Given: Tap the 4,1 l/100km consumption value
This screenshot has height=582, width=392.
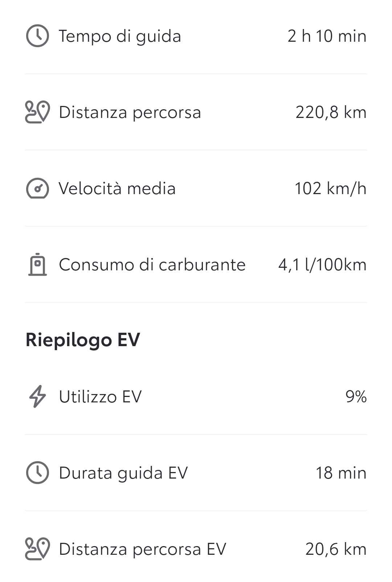Looking at the screenshot, I should [x=322, y=265].
